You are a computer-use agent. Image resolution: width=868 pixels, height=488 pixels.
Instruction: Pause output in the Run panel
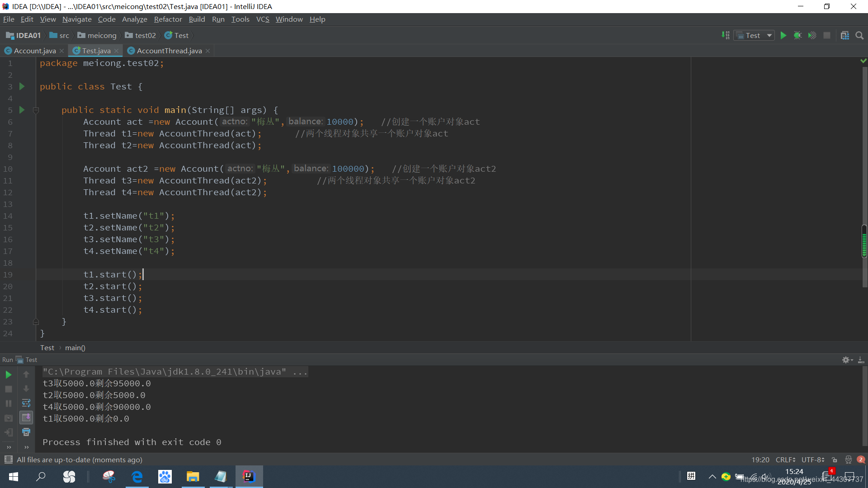click(x=9, y=404)
